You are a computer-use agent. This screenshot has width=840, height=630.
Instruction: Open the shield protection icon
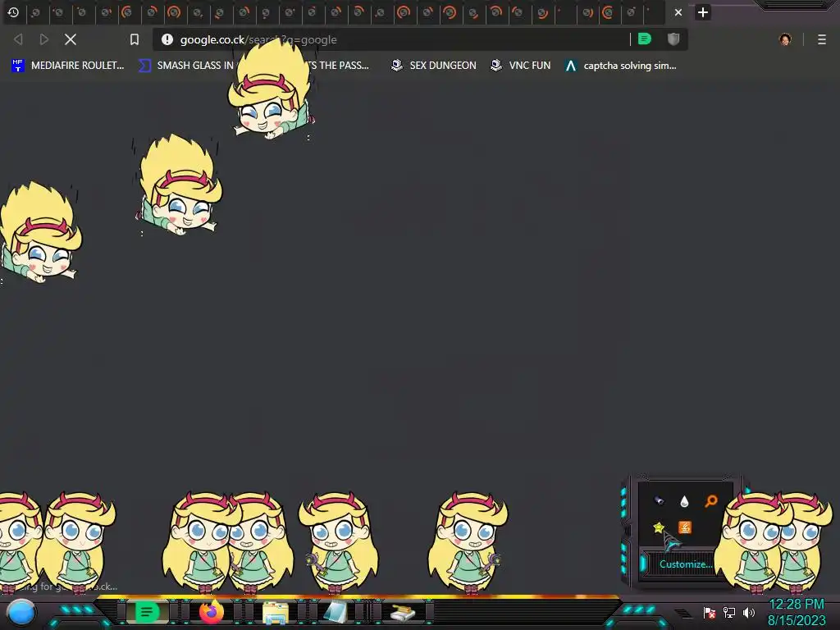click(x=673, y=39)
